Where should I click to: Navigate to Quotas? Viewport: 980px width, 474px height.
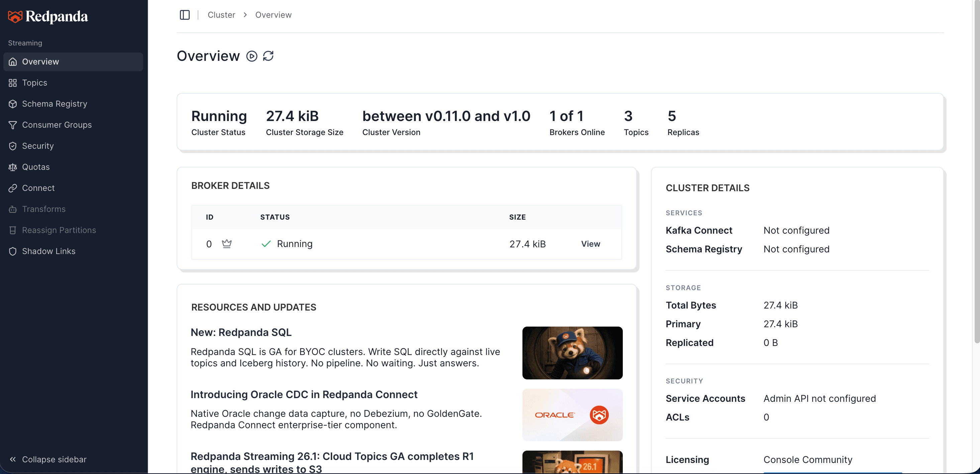(x=73, y=167)
